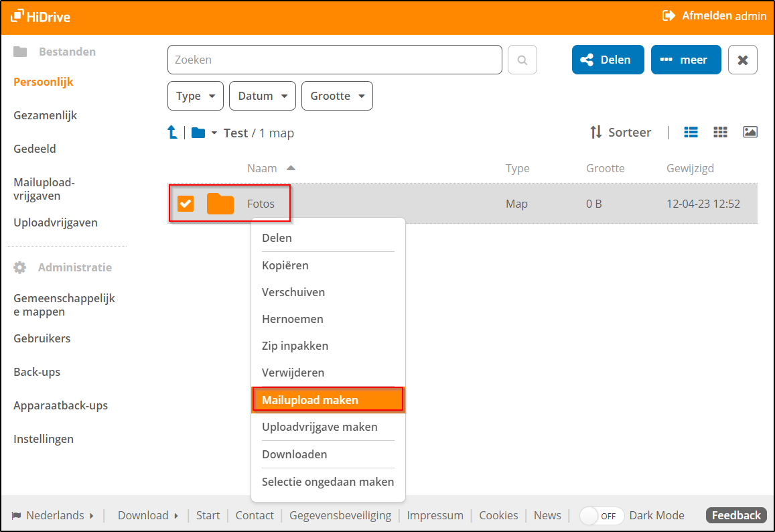Choose Kopiëren in the context menu

click(x=285, y=265)
